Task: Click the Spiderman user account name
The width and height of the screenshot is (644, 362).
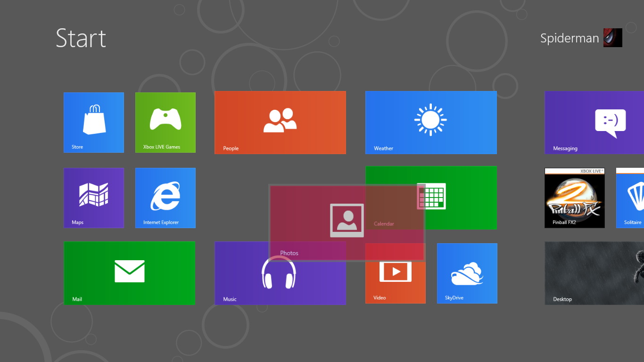Action: 570,38
